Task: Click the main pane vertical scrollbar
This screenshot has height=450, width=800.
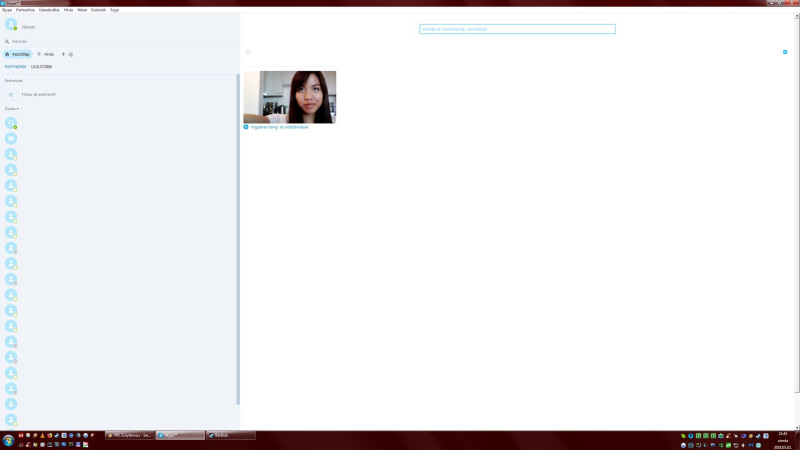Action: click(x=797, y=204)
